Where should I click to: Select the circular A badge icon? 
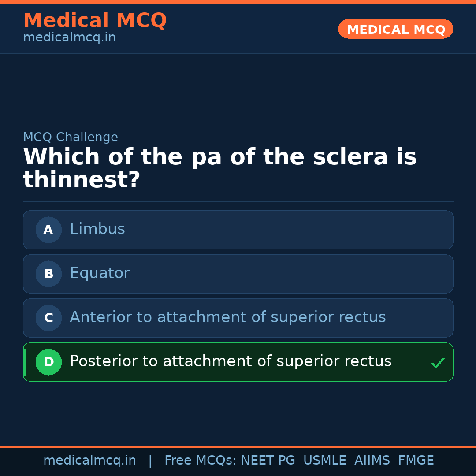(48, 230)
